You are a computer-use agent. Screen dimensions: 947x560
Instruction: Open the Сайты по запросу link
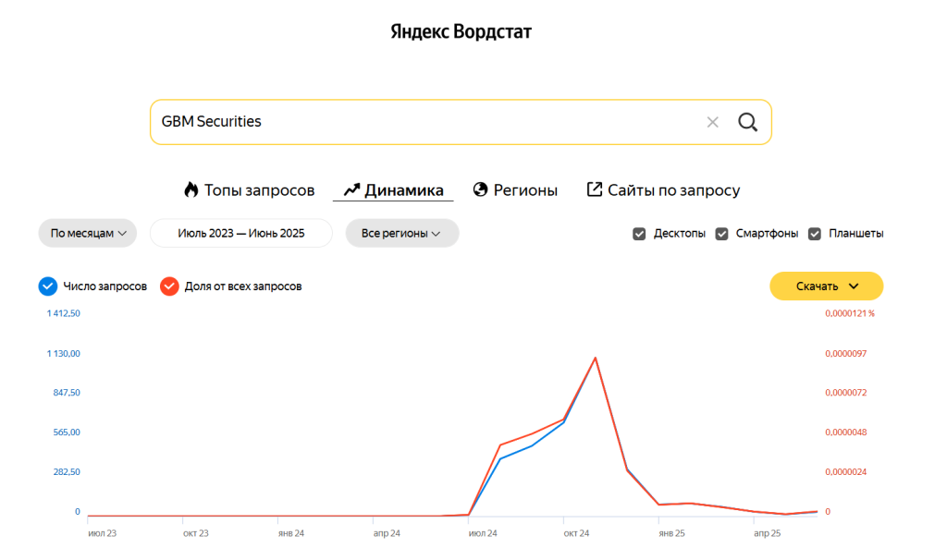click(x=673, y=190)
